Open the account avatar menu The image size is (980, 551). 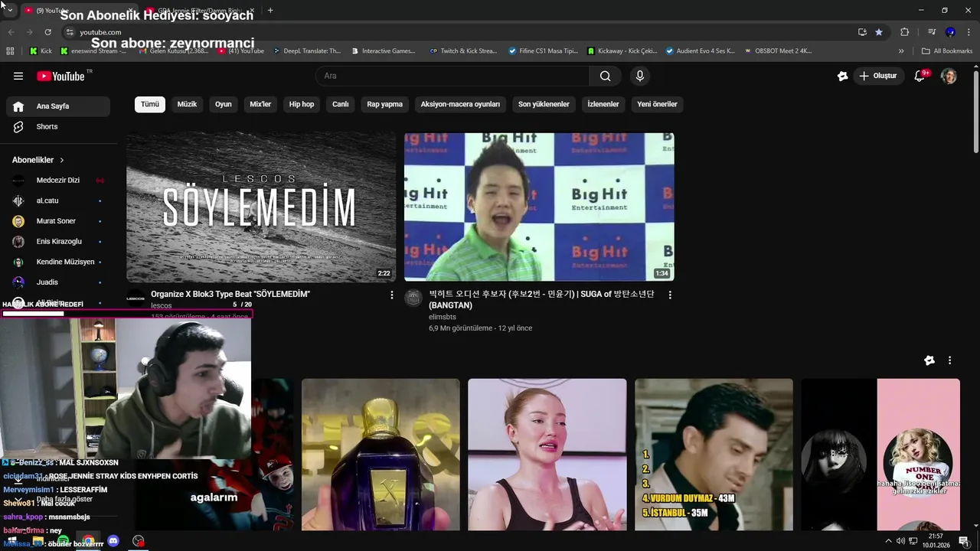click(x=949, y=76)
